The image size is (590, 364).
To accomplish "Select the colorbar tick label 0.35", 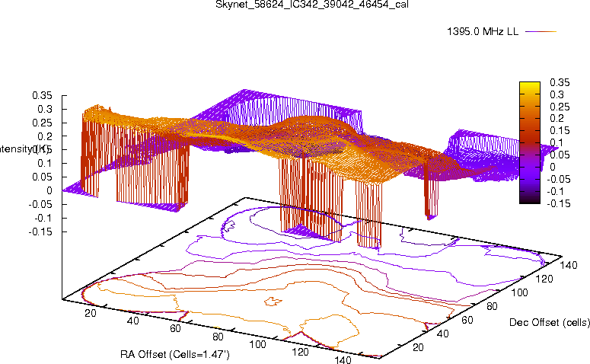I will 560,82.
